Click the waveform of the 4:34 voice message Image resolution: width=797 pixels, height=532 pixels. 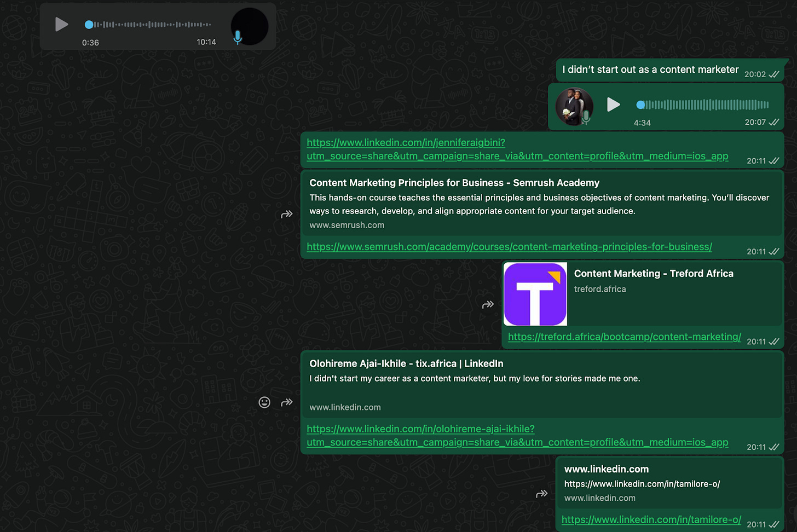(707, 105)
